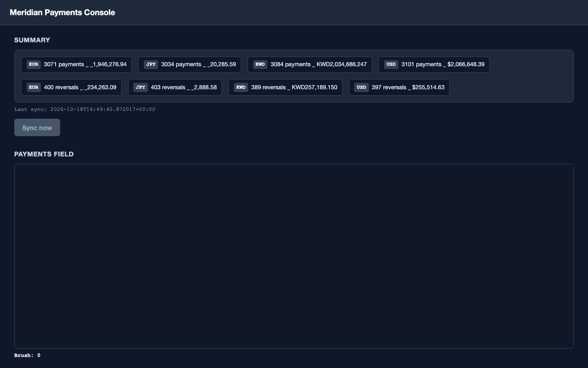The image size is (588, 368).
Task: Click the SUMMARY section heading
Action: click(x=32, y=40)
